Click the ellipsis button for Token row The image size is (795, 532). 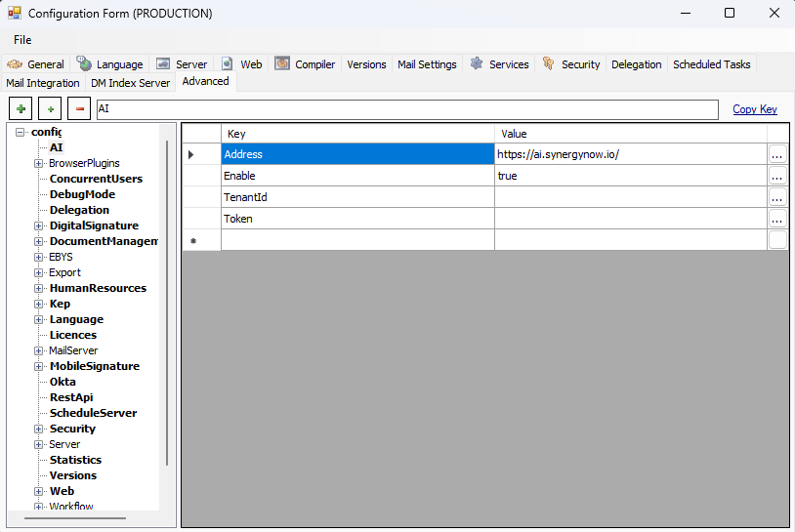coord(776,219)
